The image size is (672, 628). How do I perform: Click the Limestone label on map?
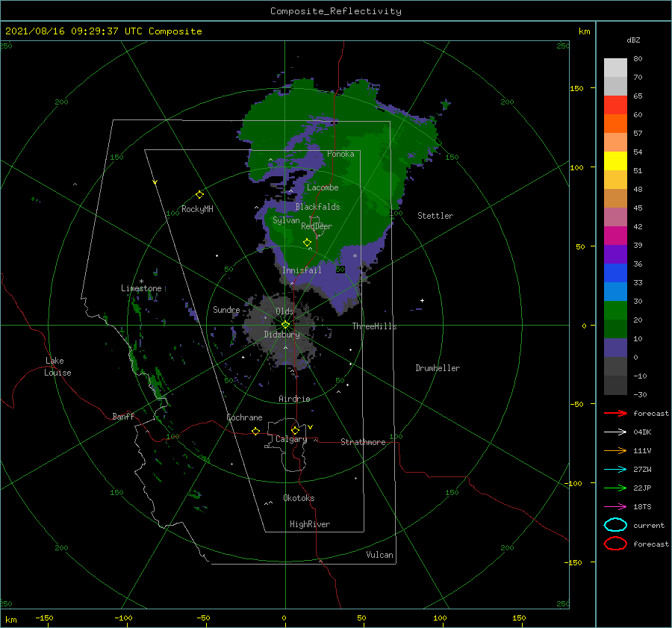141,288
